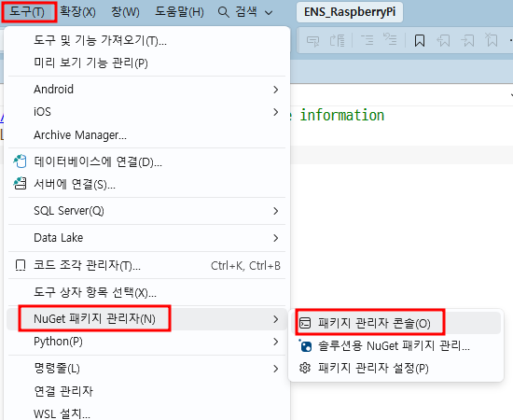Screen dimensions: 513x420
Task: Select the ENS_RaspberryPi solution label
Action: tap(350, 12)
